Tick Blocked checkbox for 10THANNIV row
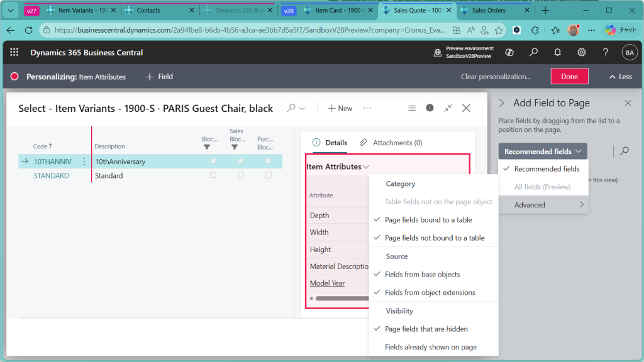The height and width of the screenshot is (362, 644). 213,162
